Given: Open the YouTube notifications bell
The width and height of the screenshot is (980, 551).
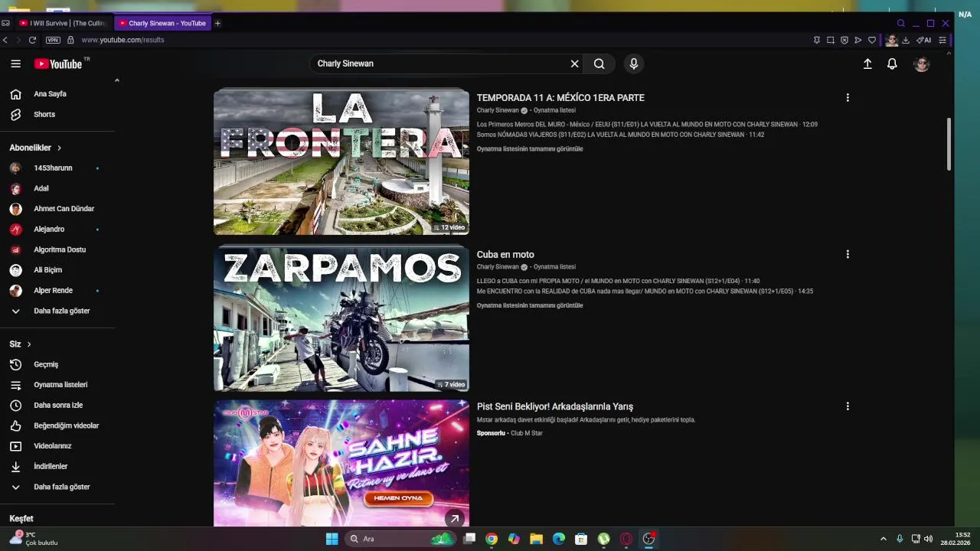Looking at the screenshot, I should (892, 64).
